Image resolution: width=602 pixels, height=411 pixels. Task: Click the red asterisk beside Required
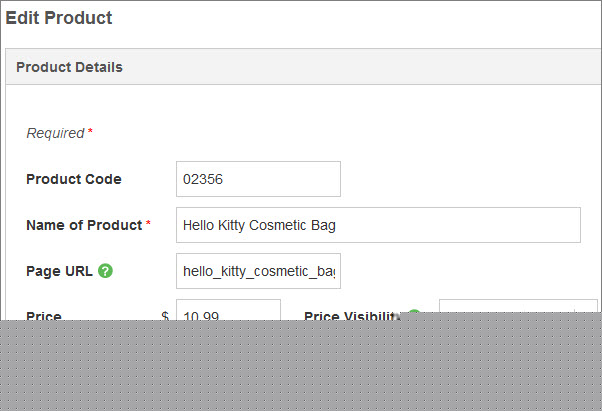pos(90,131)
